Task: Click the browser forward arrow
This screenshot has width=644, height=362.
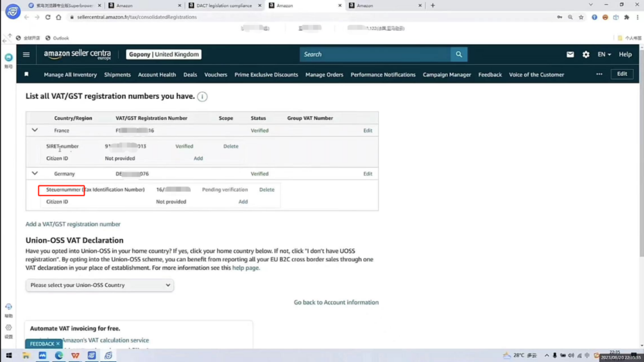Action: (x=37, y=17)
